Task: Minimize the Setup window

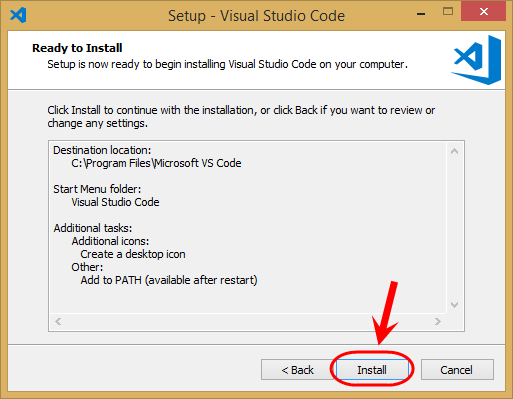Action: (x=421, y=14)
